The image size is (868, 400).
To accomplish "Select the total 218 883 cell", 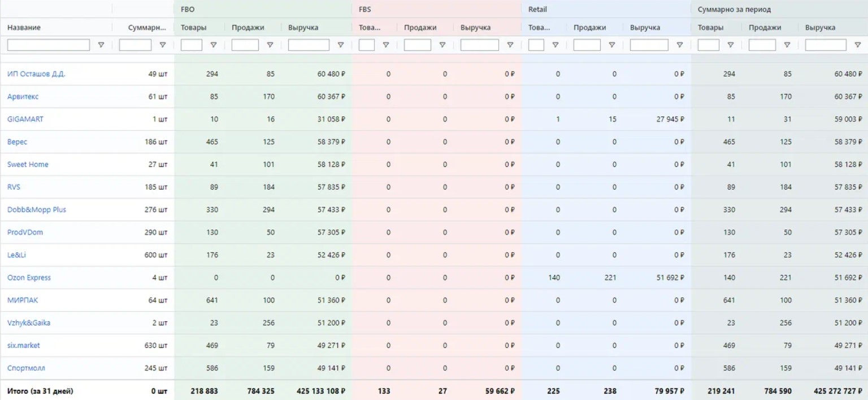I will (205, 391).
